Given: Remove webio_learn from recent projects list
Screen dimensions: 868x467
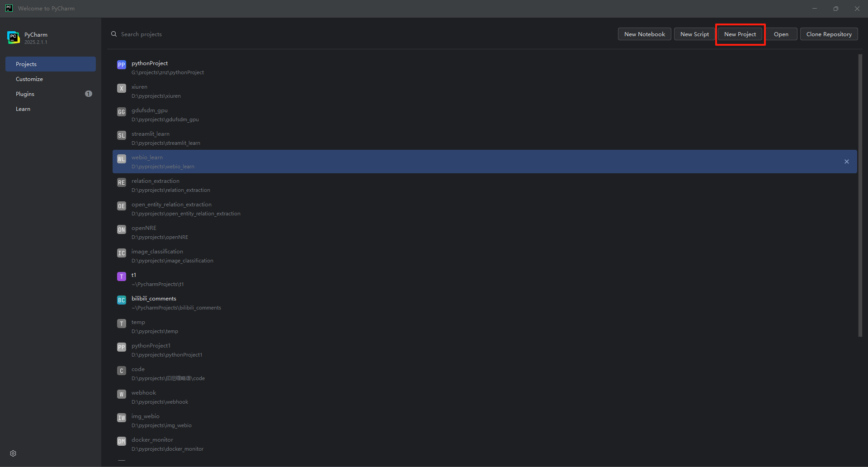Looking at the screenshot, I should coord(847,162).
